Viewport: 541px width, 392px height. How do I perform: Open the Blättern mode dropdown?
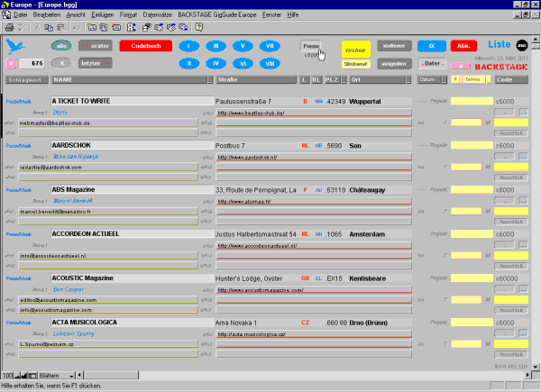pos(56,375)
